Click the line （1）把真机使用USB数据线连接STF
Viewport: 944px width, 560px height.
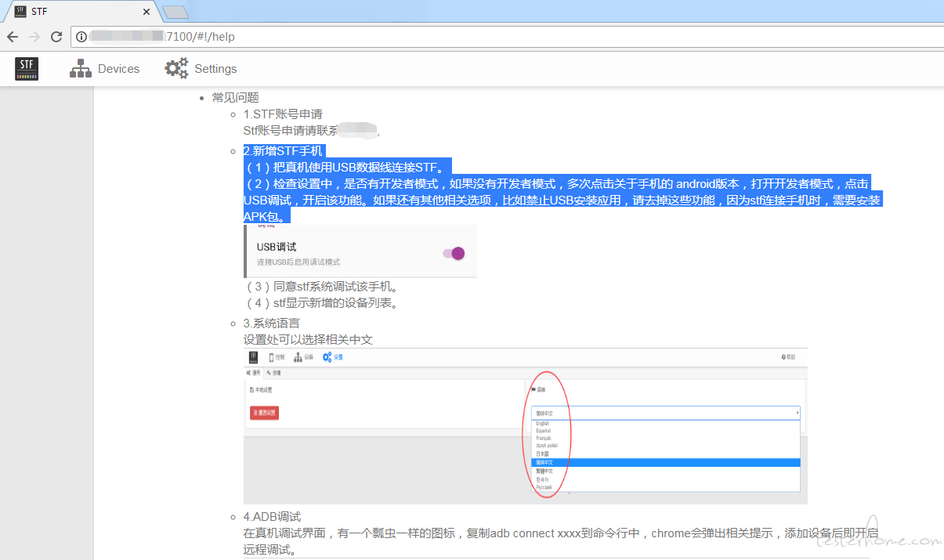348,167
